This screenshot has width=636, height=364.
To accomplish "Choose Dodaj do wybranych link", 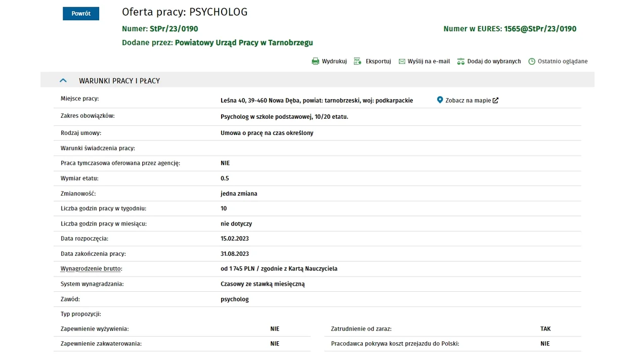I will 494,62.
